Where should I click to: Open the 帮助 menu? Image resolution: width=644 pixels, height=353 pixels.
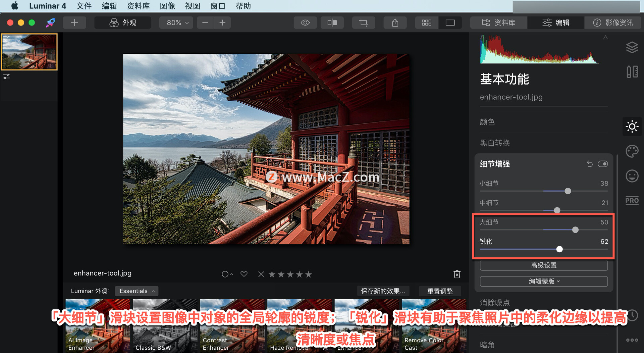[243, 6]
